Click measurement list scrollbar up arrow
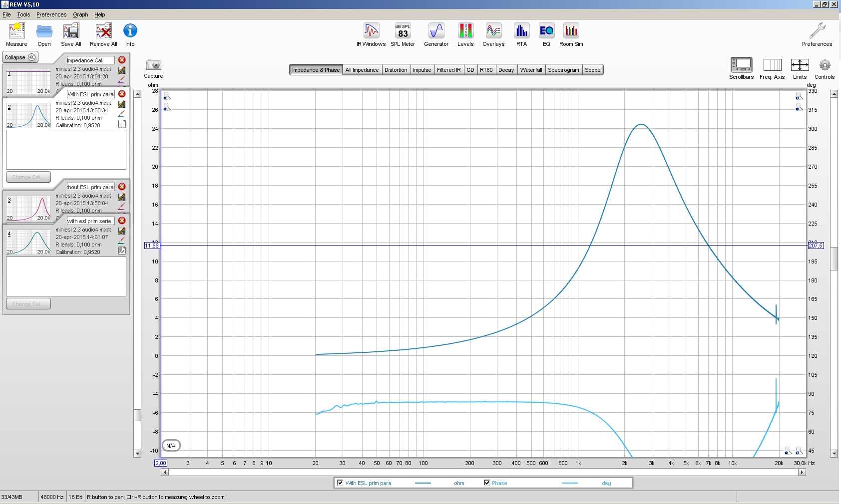 (137, 94)
